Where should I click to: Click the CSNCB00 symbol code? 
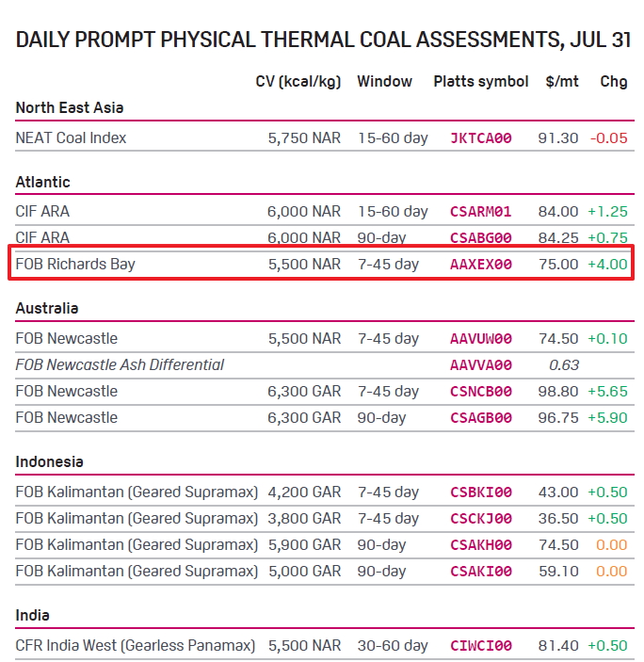[481, 392]
